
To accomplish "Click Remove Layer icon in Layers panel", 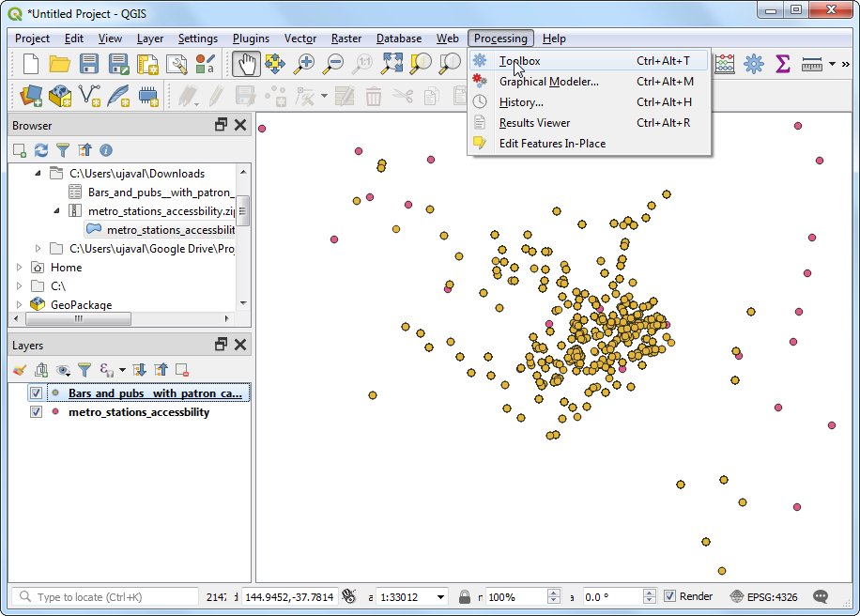I will (x=182, y=370).
